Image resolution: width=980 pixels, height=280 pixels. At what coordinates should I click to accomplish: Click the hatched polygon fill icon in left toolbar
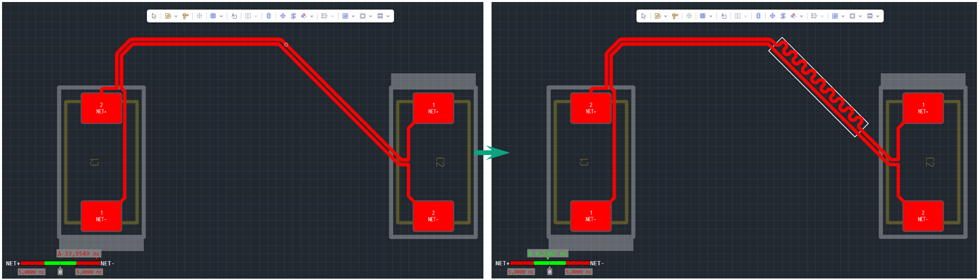click(x=345, y=16)
